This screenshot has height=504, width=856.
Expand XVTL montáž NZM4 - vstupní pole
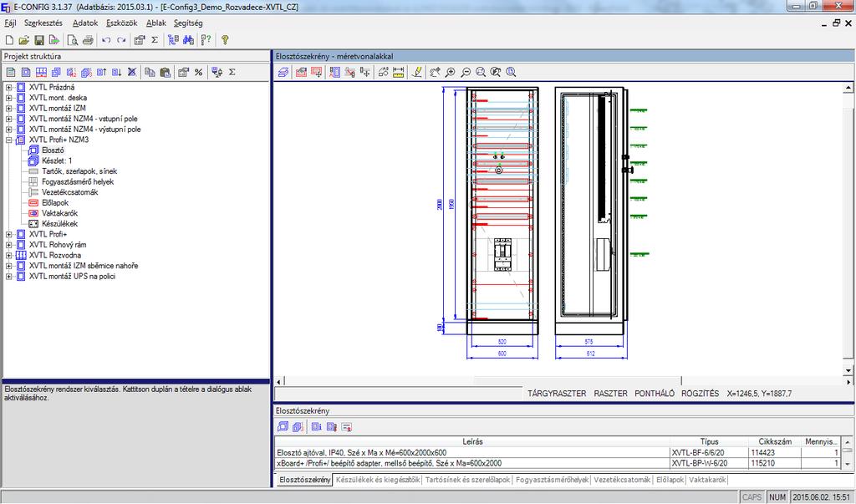(x=8, y=119)
